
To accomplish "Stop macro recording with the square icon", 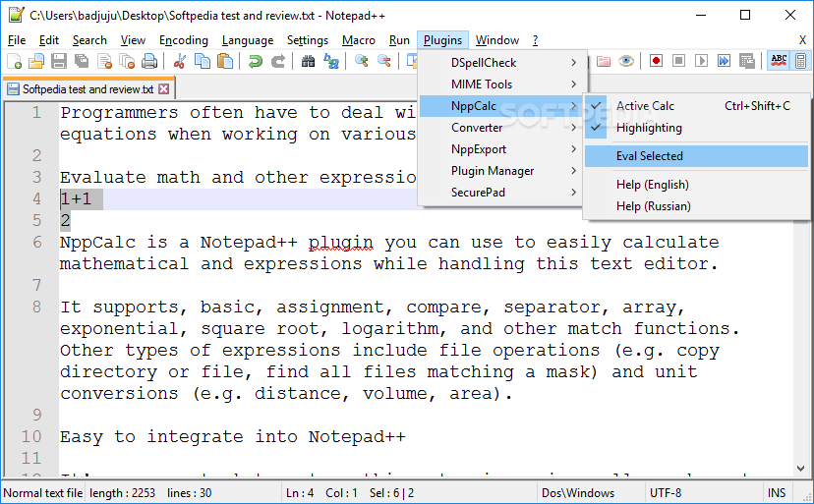I will pos(678,61).
